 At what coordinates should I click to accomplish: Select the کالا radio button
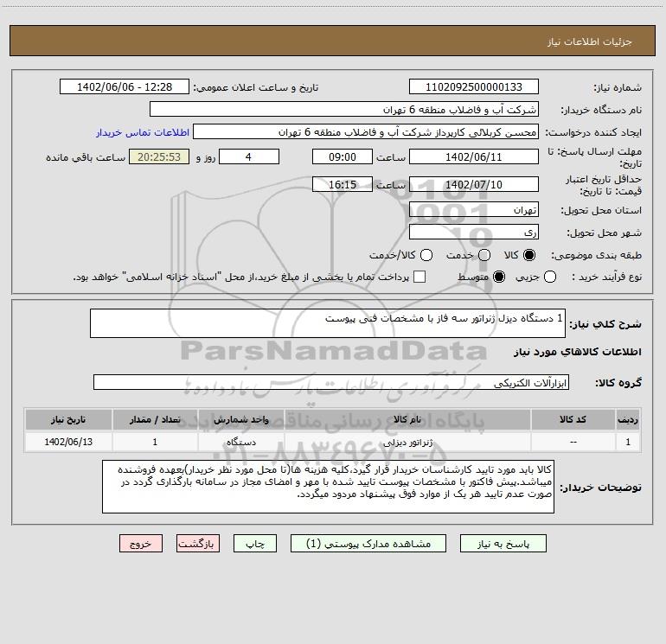coord(529,255)
